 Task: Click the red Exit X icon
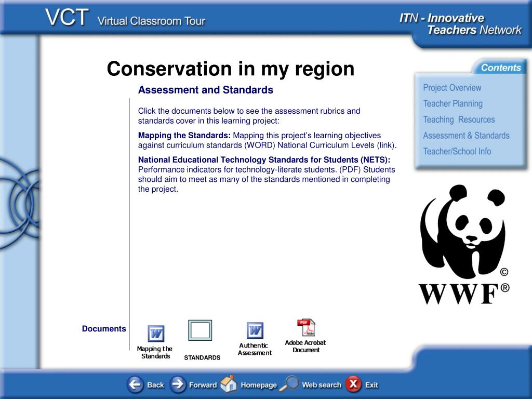pos(353,384)
